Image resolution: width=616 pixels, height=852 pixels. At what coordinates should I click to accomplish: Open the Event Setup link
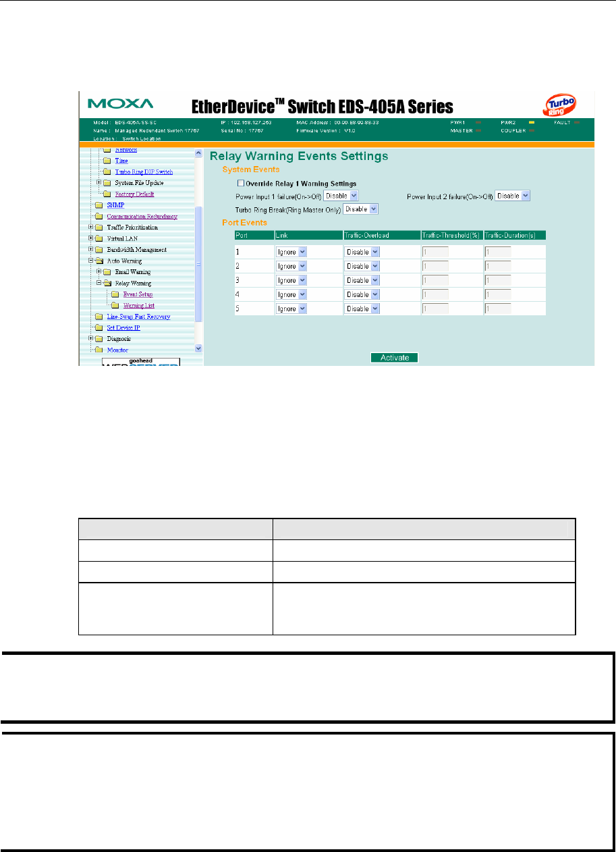(x=138, y=294)
